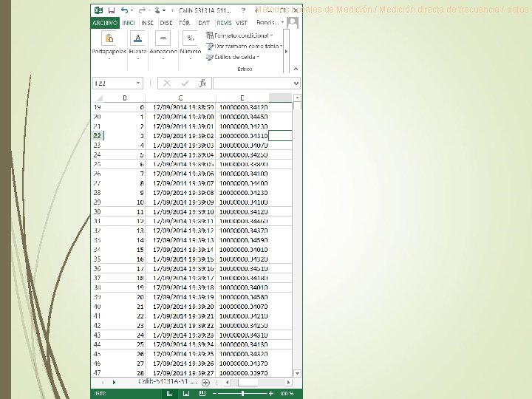This screenshot has height=399, width=532.
Task: Collapse the ribbon with the chevron
Action: pyautogui.click(x=296, y=69)
